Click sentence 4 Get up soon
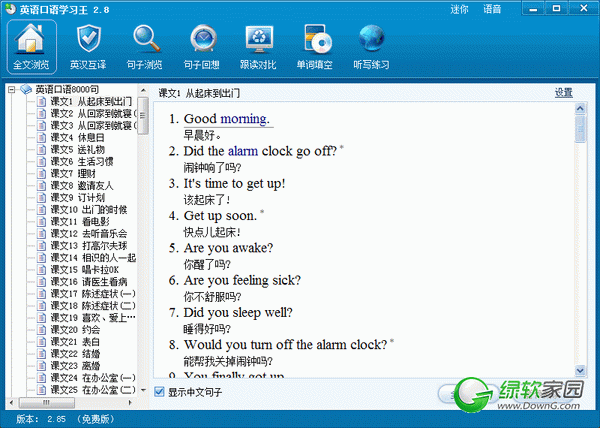The image size is (600, 428). pos(220,216)
